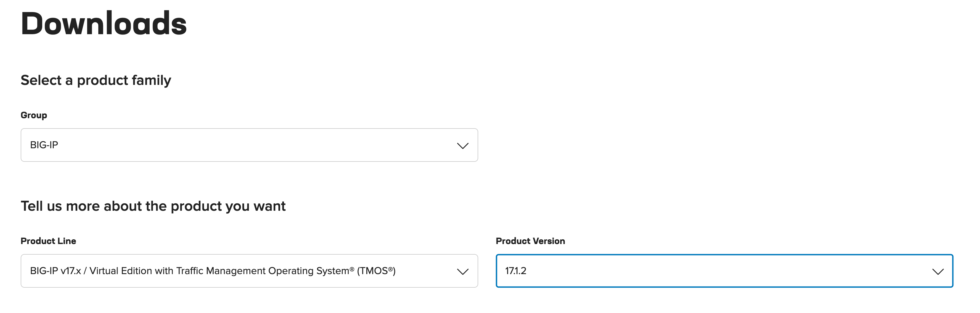Click the Product Version field label
Viewport: 980px width, 313px height.
[530, 241]
